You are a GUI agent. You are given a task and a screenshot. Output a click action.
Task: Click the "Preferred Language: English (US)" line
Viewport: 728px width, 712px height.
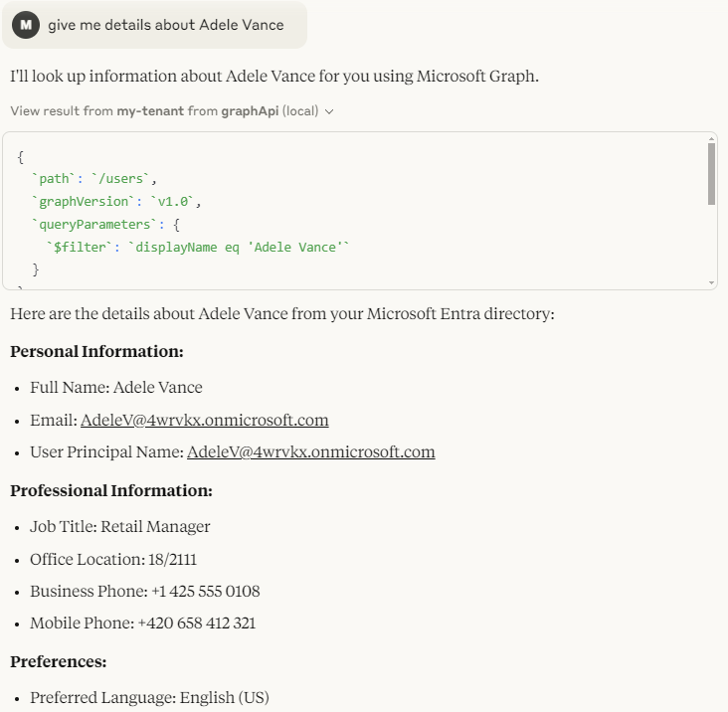[x=149, y=697]
